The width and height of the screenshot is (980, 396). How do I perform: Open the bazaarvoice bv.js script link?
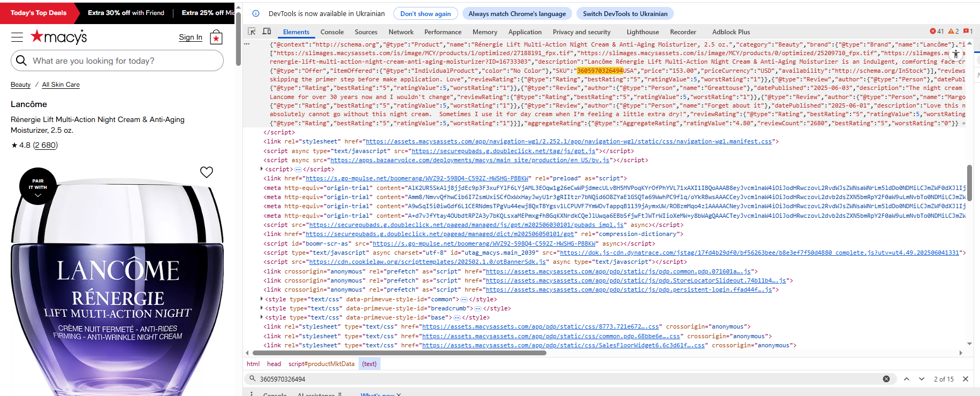point(470,160)
